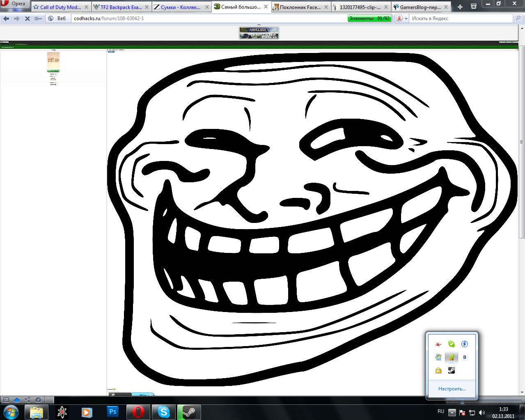Close the Сумки - Коллек tab
This screenshot has height=420, width=525.
[206, 7]
